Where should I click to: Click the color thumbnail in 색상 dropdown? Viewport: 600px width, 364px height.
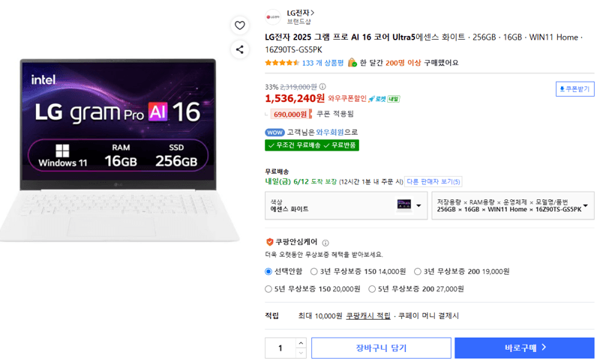[403, 205]
